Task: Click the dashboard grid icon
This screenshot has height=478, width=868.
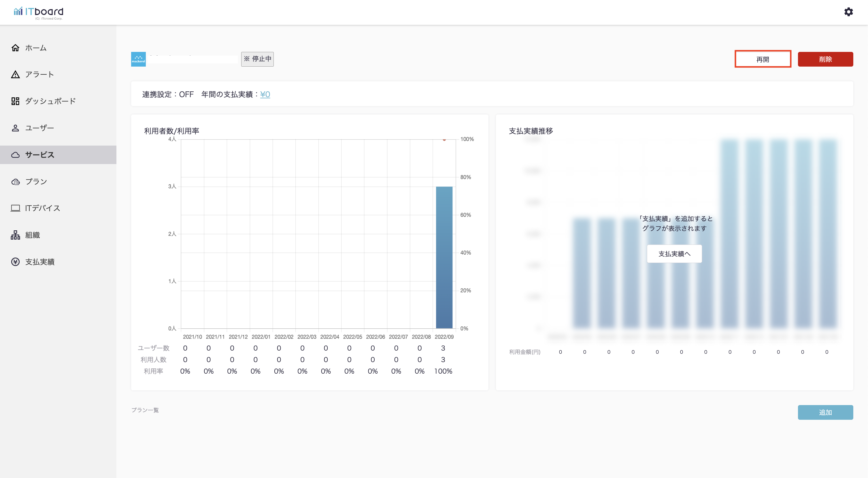Action: pos(15,101)
